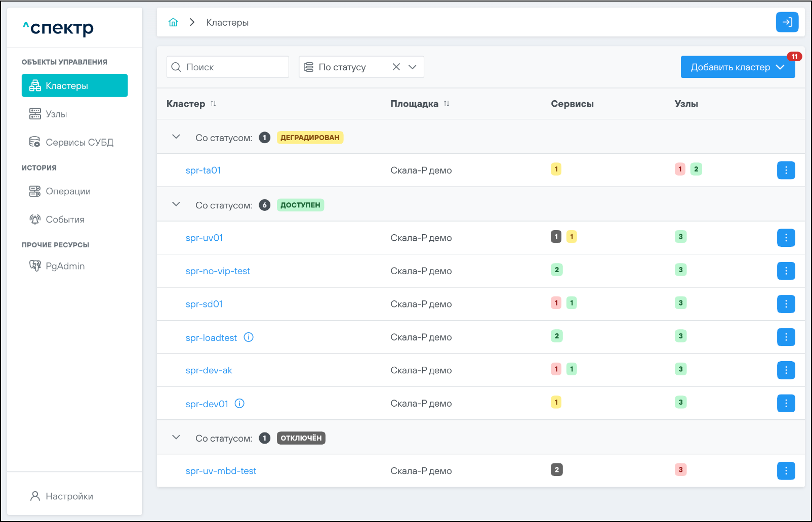Open Настройки at sidebar bottom
Screen dimensions: 812x522
[69, 496]
